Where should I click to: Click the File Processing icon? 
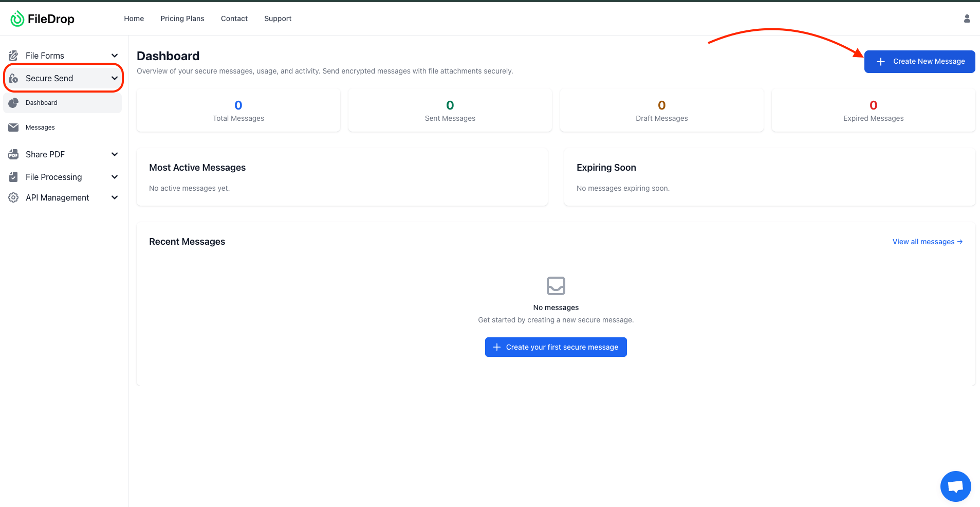point(13,177)
